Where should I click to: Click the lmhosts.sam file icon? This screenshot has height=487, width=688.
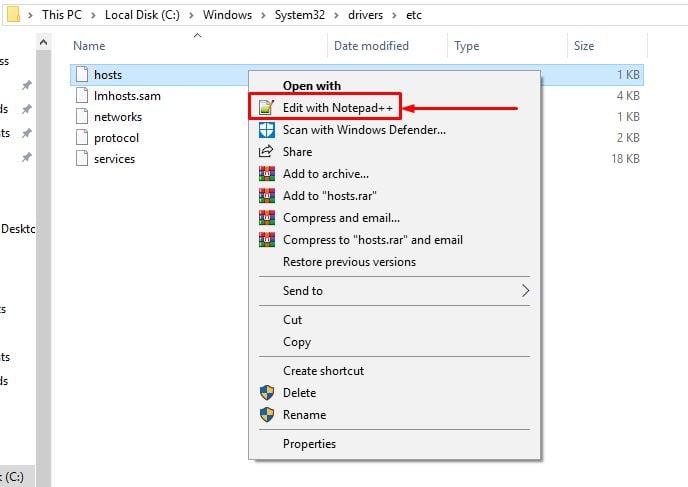tap(82, 95)
